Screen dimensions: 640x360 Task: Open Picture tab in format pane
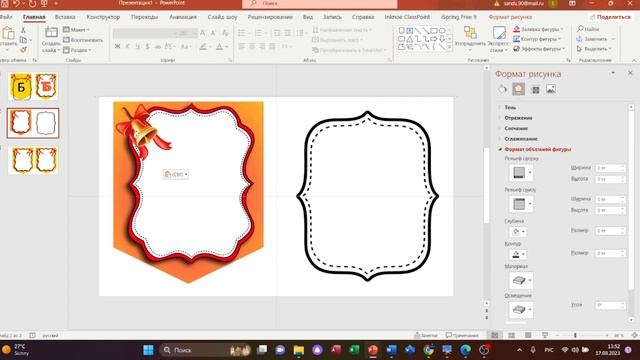point(551,89)
